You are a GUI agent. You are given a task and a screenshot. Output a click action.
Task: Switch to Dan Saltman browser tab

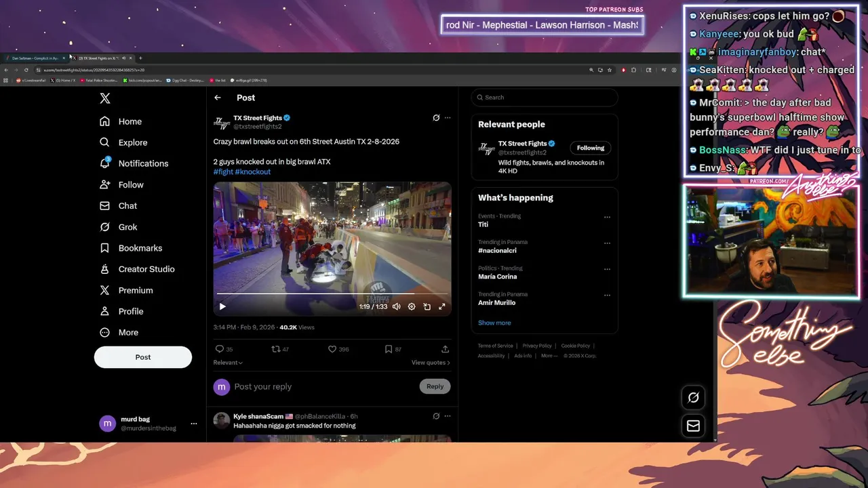(35, 58)
